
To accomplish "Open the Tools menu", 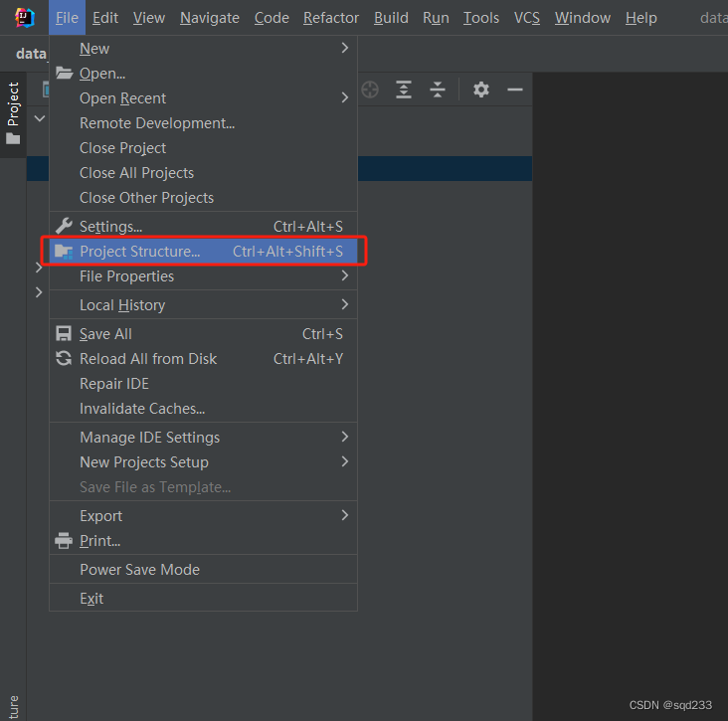I will pyautogui.click(x=481, y=18).
